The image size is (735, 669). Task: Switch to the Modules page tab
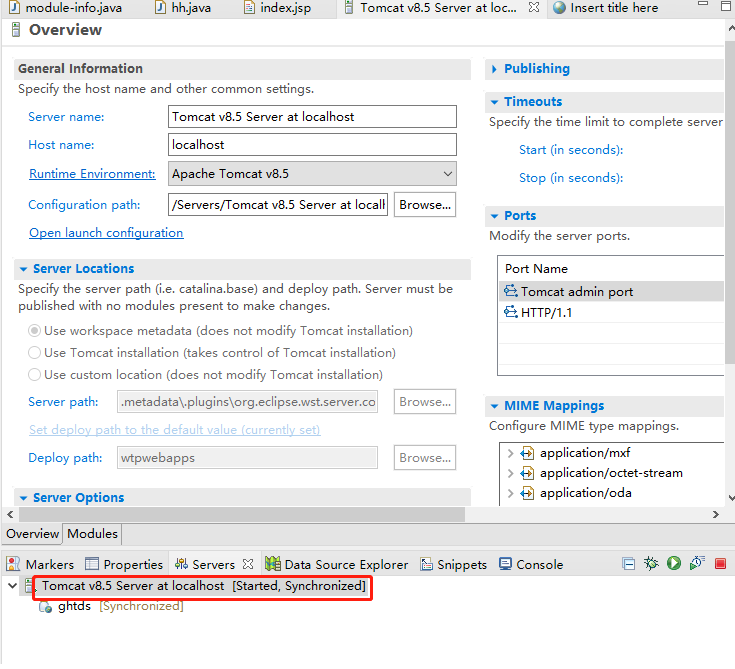(92, 534)
